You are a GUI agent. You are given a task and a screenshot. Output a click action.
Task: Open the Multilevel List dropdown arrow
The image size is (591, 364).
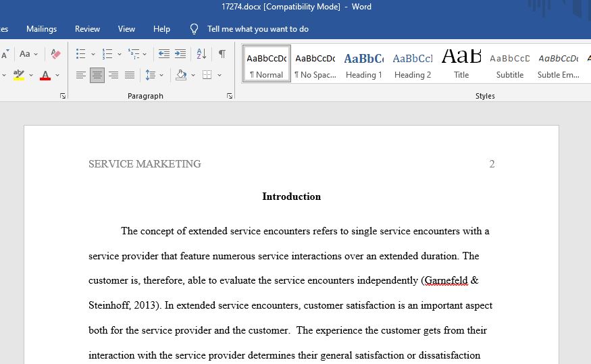[145, 54]
